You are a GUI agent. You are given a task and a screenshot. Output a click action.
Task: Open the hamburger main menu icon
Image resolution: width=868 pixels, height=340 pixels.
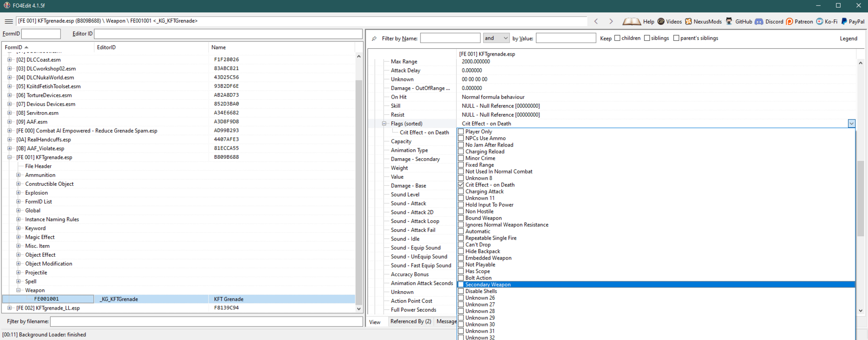[x=9, y=21]
